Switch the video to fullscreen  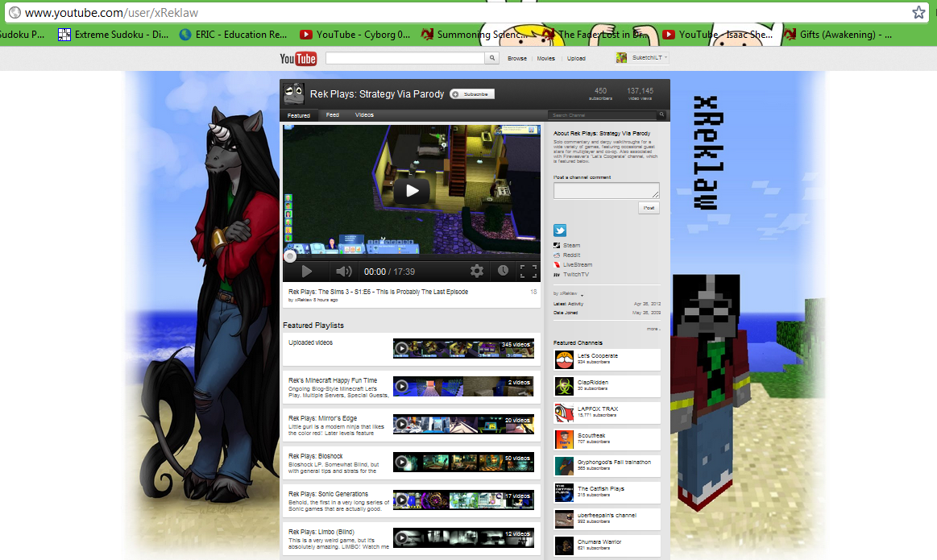[529, 271]
